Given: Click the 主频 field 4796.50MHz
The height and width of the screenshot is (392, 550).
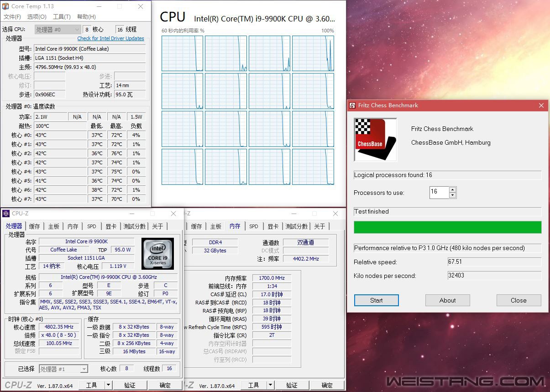Looking at the screenshot, I should coord(89,67).
